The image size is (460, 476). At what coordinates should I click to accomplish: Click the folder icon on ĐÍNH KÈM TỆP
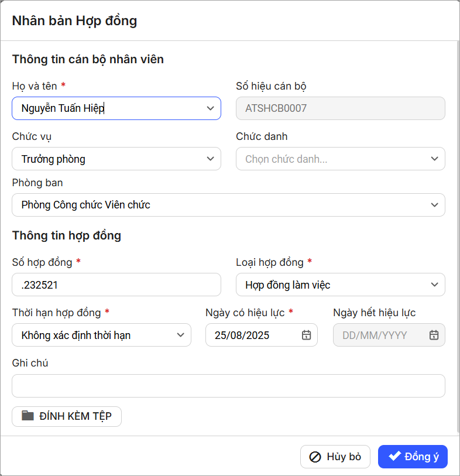(28, 416)
